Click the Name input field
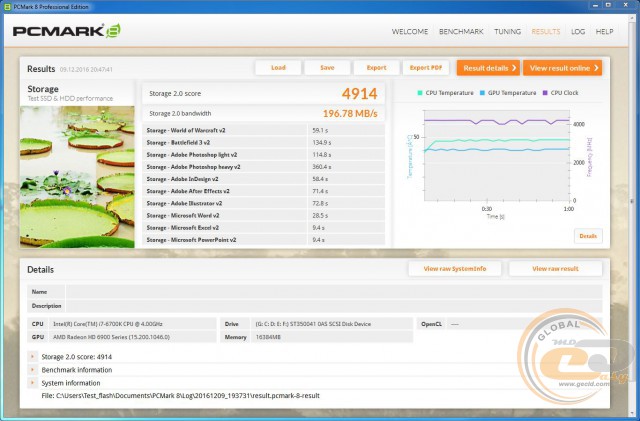The height and width of the screenshot is (421, 640). (333, 292)
